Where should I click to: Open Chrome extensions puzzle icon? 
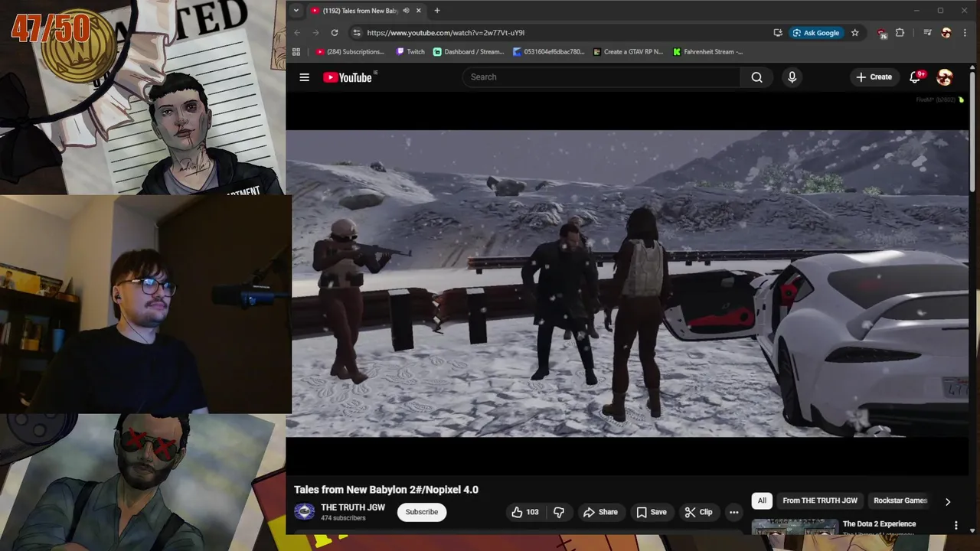pyautogui.click(x=900, y=33)
